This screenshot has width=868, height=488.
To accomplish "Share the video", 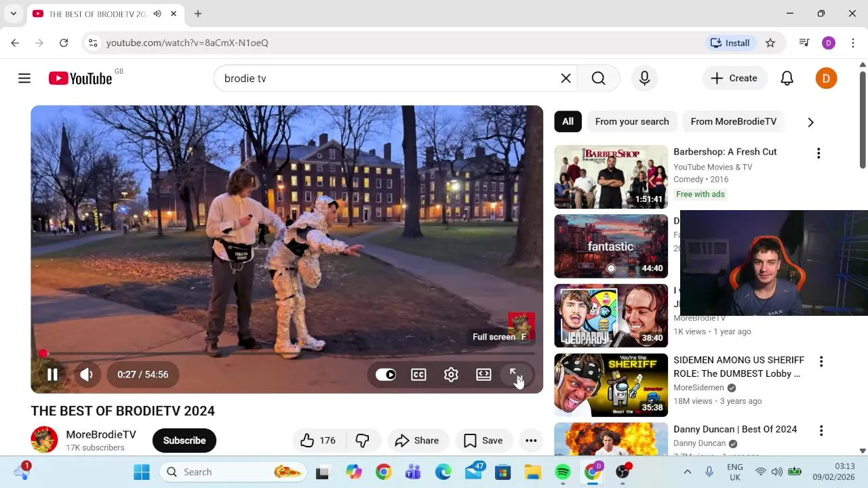I will [417, 441].
